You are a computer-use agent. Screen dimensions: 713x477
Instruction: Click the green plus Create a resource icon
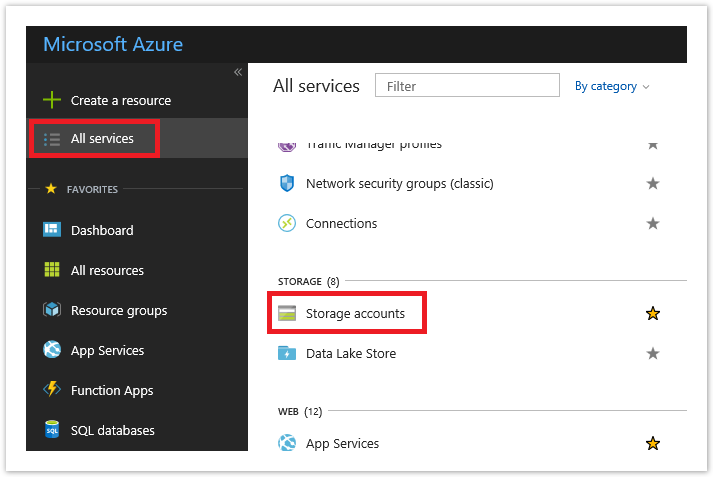coord(52,100)
